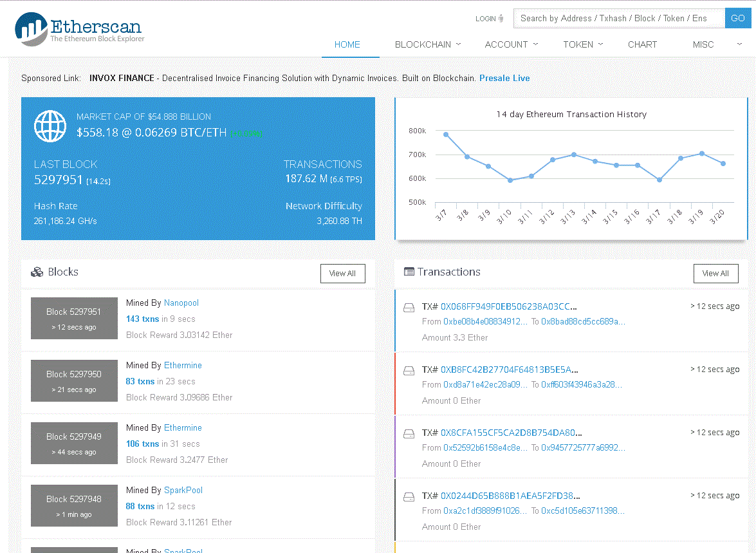This screenshot has height=553, width=756.
Task: Click the globe icon in the market cap banner
Action: click(x=50, y=126)
